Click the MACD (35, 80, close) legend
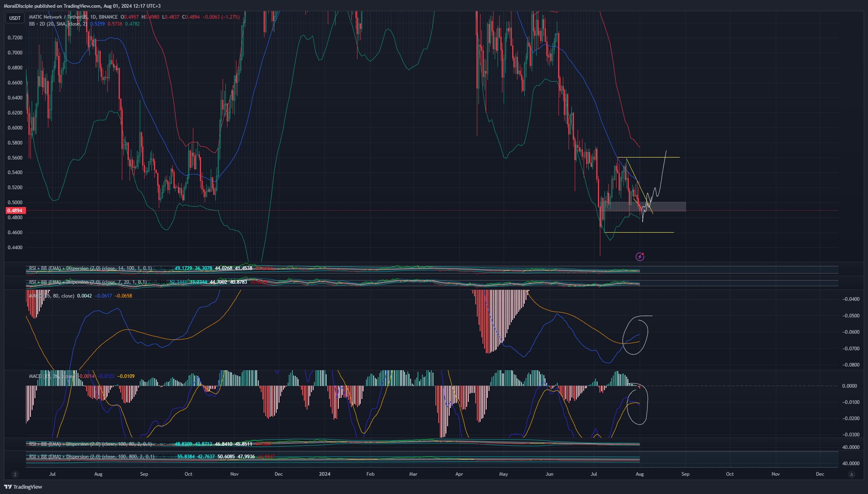Image resolution: width=868 pixels, height=494 pixels. click(x=52, y=296)
